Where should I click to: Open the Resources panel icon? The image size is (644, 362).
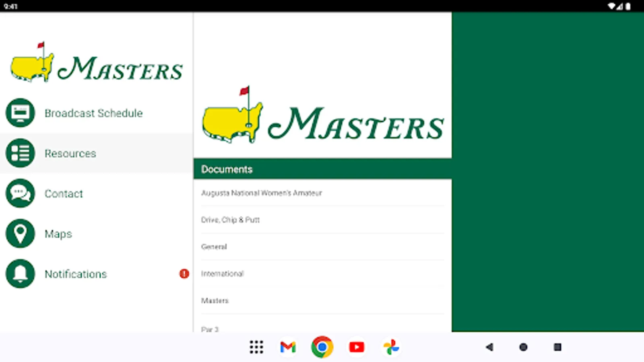point(20,153)
